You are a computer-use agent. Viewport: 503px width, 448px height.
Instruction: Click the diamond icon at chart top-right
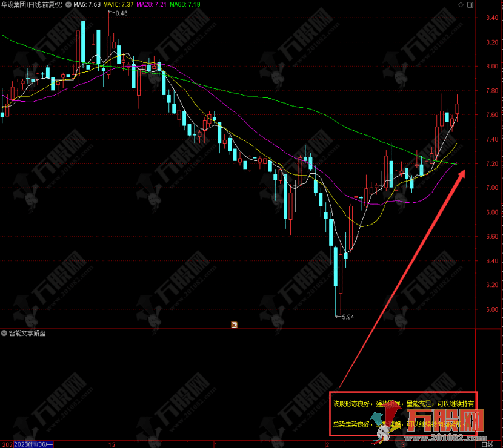pos(461,4)
